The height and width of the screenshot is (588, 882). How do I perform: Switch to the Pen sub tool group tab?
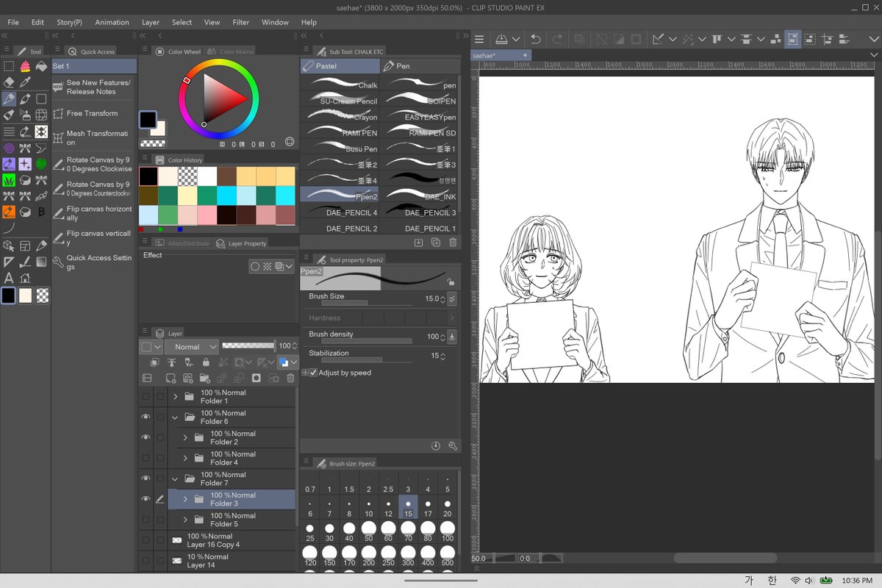tap(420, 66)
